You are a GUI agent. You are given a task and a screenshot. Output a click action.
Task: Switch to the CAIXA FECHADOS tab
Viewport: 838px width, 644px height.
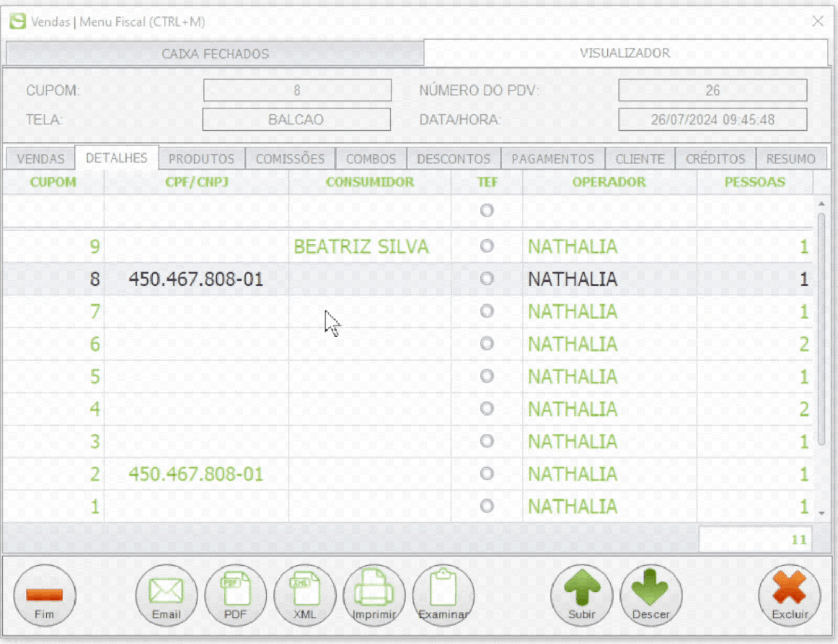point(215,54)
